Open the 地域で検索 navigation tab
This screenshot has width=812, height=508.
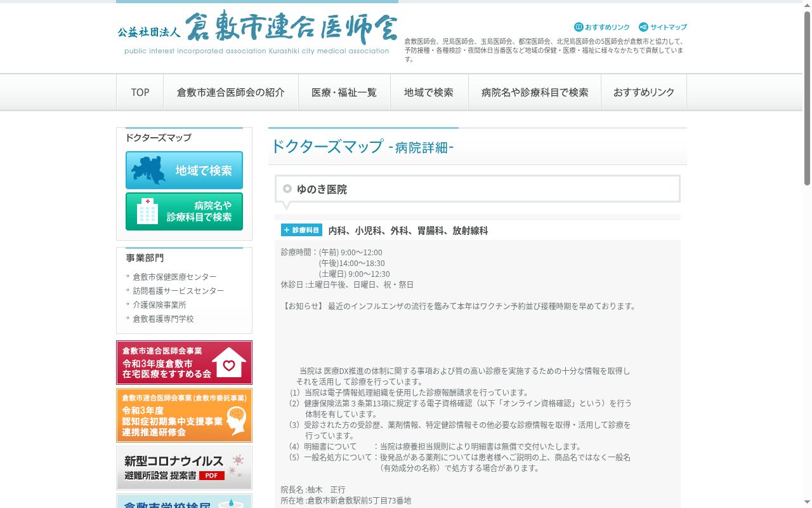point(429,92)
